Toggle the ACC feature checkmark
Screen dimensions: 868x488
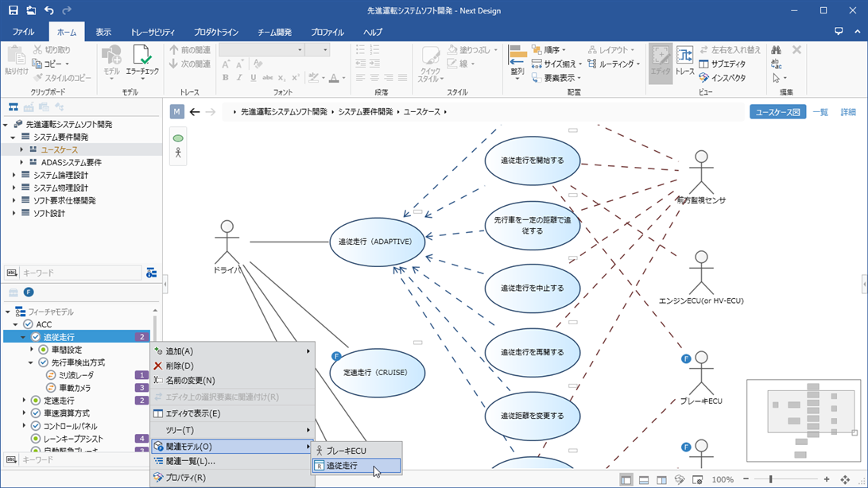tap(28, 324)
